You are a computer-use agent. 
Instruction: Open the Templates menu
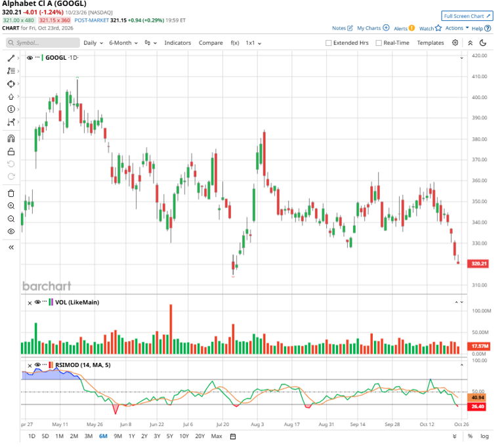coord(430,43)
